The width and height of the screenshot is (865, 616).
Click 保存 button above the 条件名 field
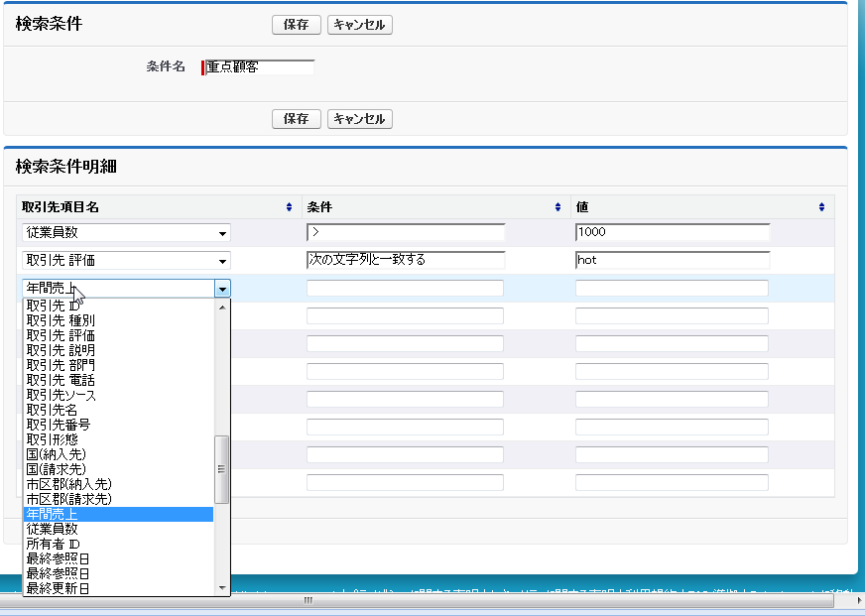point(297,25)
